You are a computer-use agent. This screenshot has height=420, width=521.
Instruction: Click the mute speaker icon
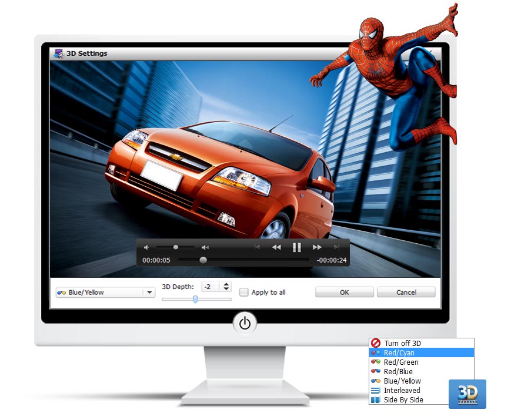point(146,247)
